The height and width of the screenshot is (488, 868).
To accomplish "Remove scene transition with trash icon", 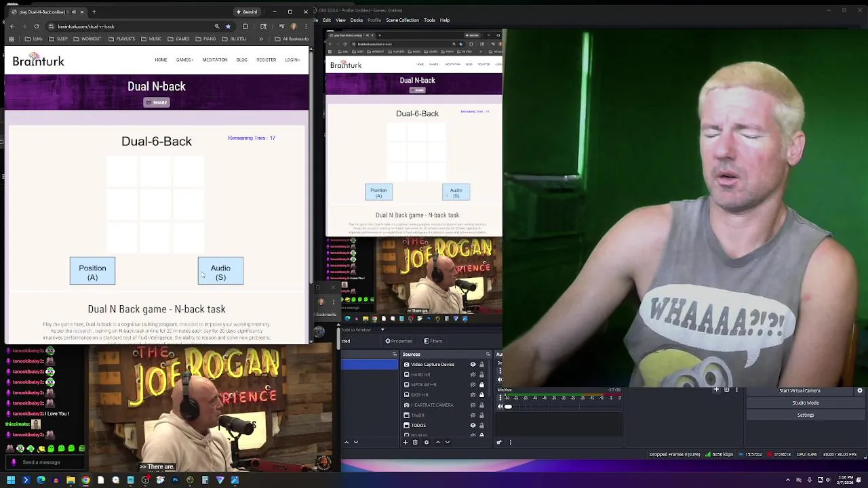I will pyautogui.click(x=727, y=389).
